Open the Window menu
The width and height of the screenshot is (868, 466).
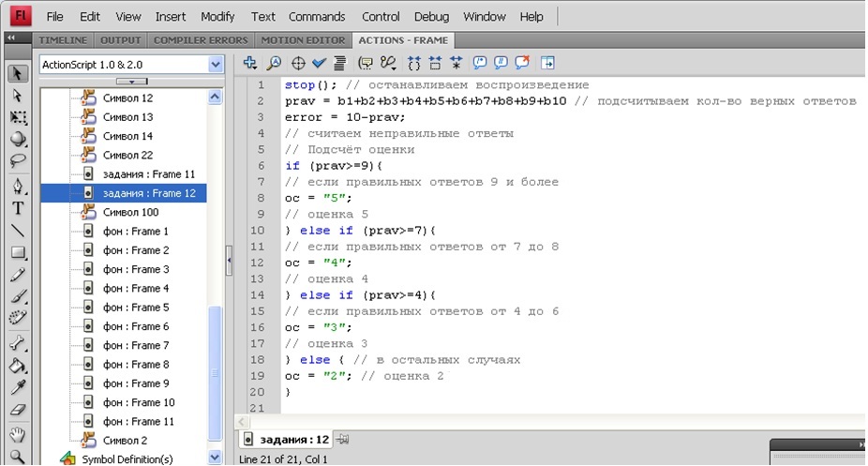point(485,17)
